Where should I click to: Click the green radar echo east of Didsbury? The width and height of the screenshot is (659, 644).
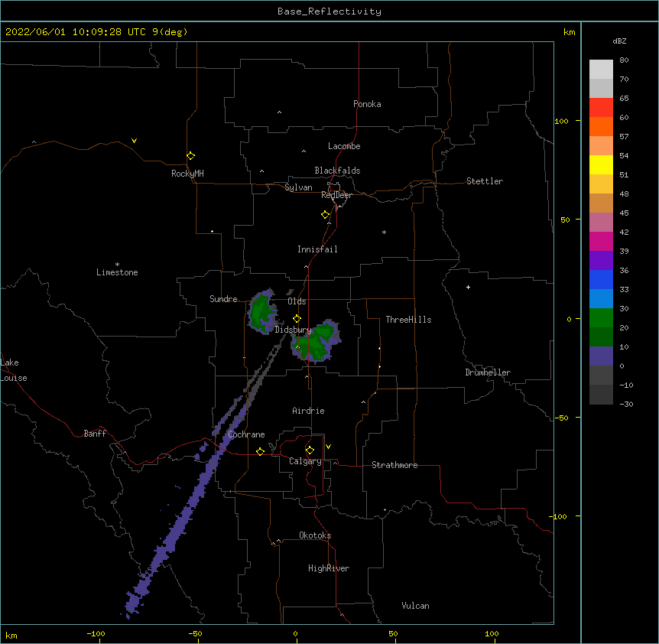[316, 341]
